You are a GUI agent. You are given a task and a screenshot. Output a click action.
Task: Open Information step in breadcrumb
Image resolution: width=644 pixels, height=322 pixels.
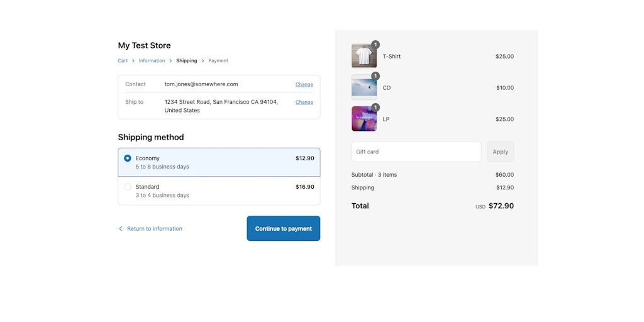(x=152, y=61)
